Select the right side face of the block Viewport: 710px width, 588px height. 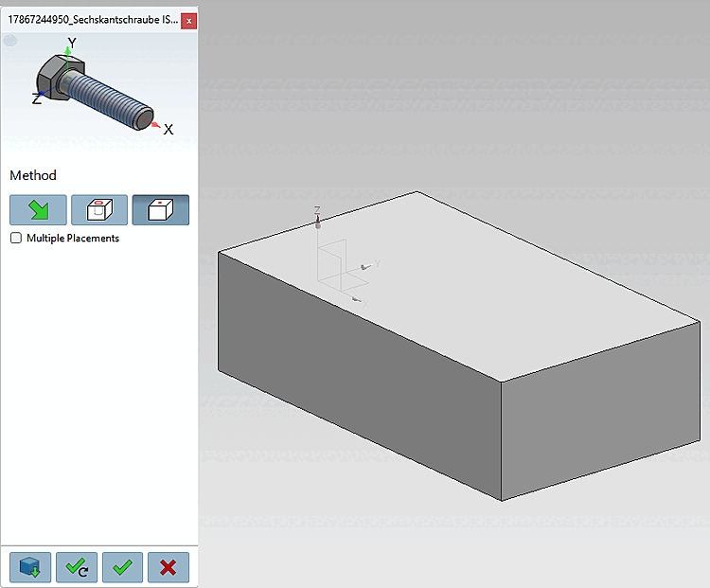[x=600, y=410]
